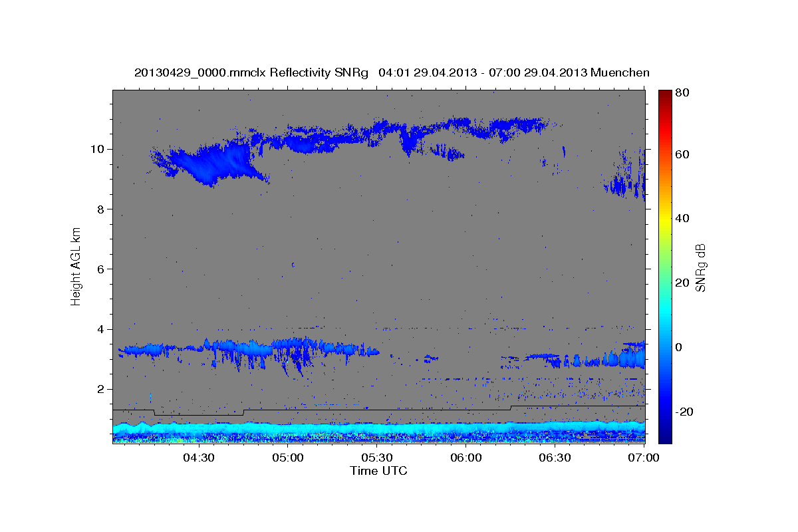798x532 pixels.
Task: Click the 05:30 time axis tick label
Action: [x=377, y=458]
